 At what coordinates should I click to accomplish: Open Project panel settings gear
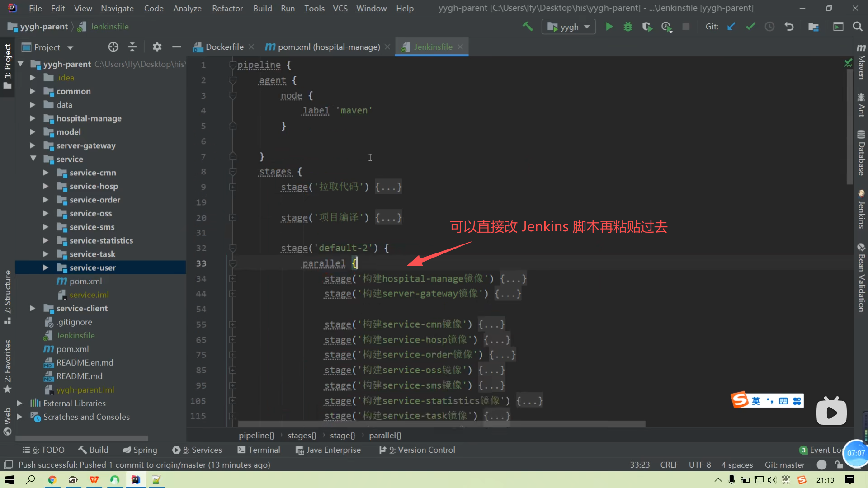[x=157, y=47]
